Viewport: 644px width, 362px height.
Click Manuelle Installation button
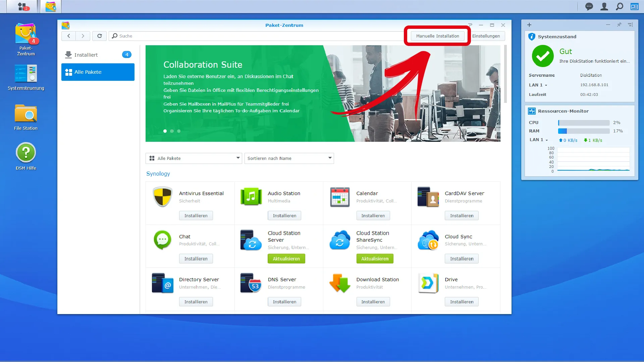[437, 36]
